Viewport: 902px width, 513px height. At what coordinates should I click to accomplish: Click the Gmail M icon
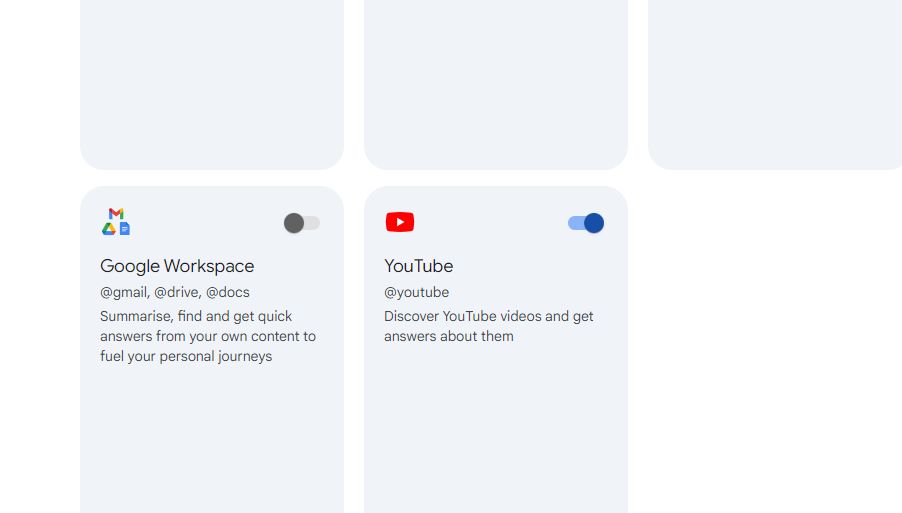click(116, 214)
